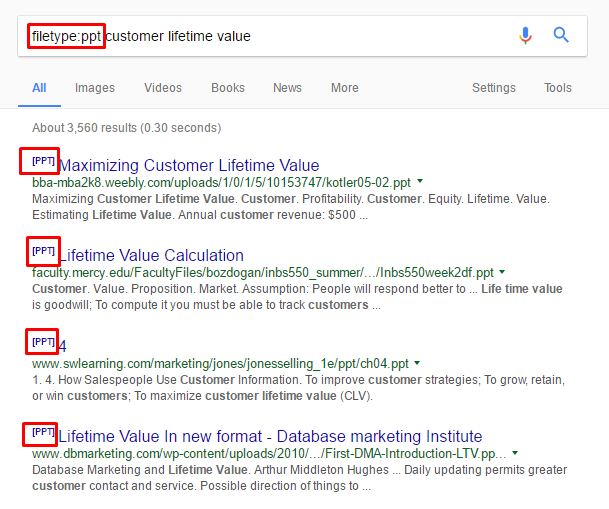
Task: Switch to the Images tab
Action: [x=95, y=88]
